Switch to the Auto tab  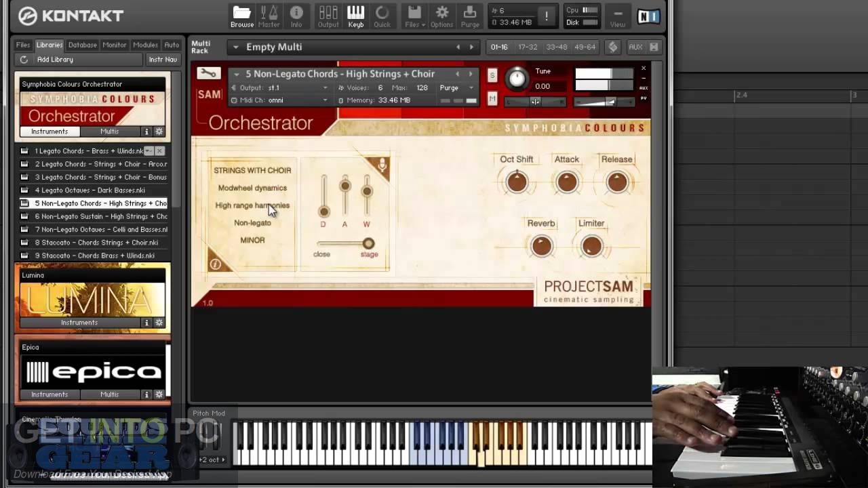(172, 45)
